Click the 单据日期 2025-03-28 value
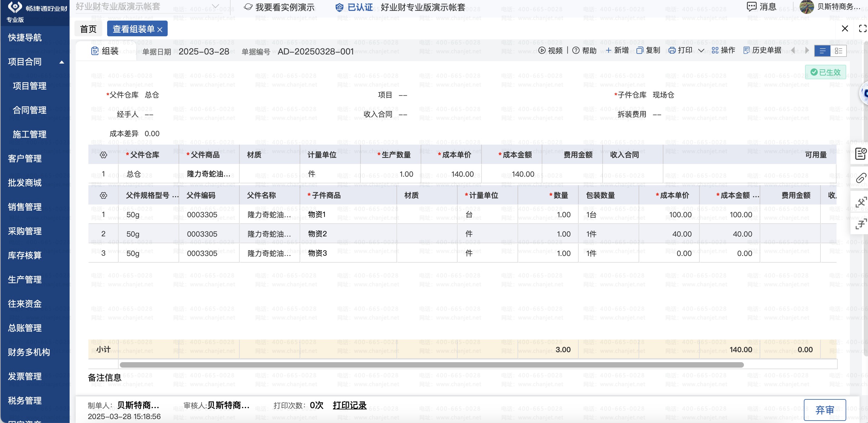Viewport: 868px width, 423px height. pyautogui.click(x=204, y=51)
